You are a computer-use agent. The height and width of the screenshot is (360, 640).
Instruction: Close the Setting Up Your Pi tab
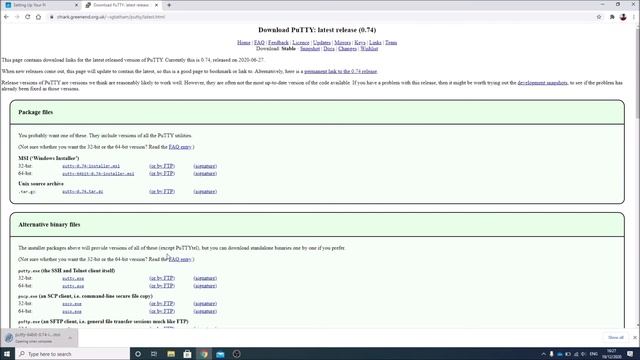click(76, 5)
